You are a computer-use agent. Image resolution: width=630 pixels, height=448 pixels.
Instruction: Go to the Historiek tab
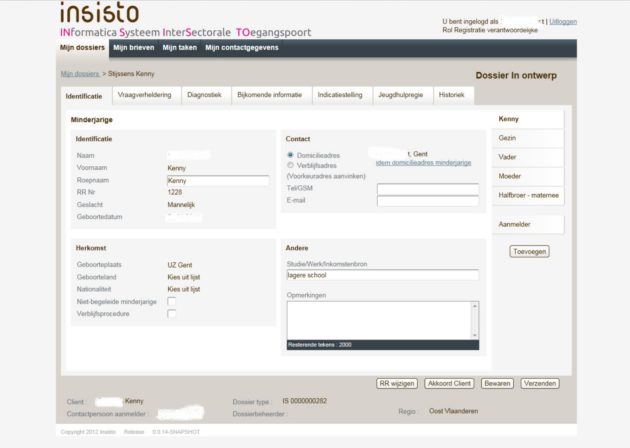pos(451,95)
